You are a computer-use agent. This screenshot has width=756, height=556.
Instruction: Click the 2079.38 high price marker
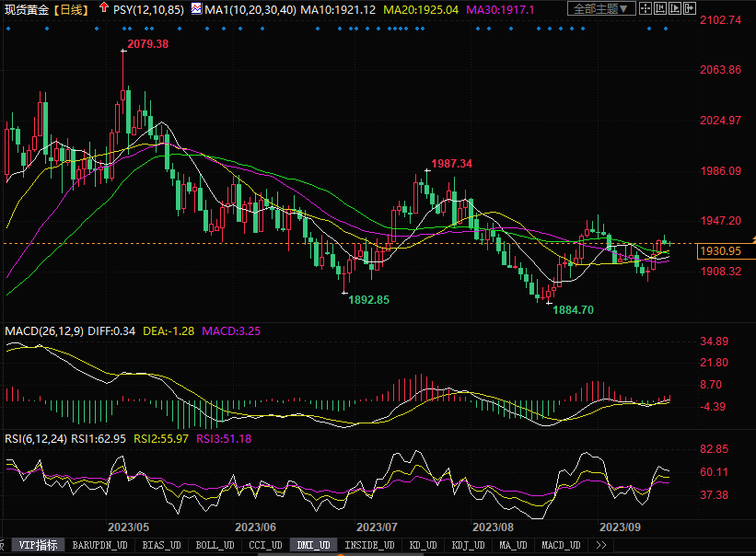tap(147, 44)
